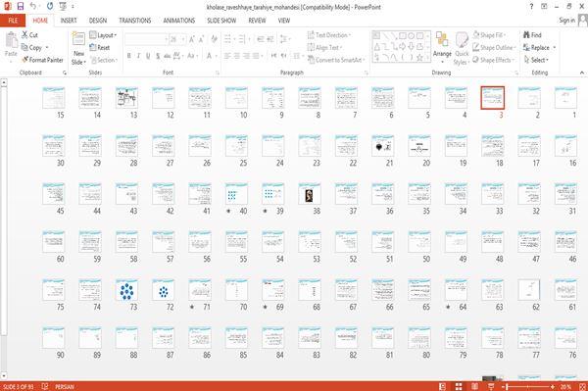The width and height of the screenshot is (588, 391).
Task: Toggle Italic formatting
Action: tap(138, 56)
